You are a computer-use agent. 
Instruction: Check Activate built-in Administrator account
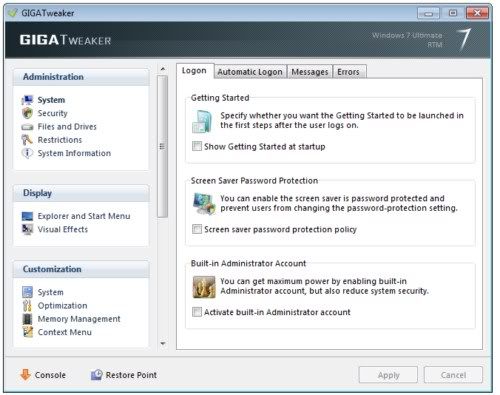coord(197,312)
